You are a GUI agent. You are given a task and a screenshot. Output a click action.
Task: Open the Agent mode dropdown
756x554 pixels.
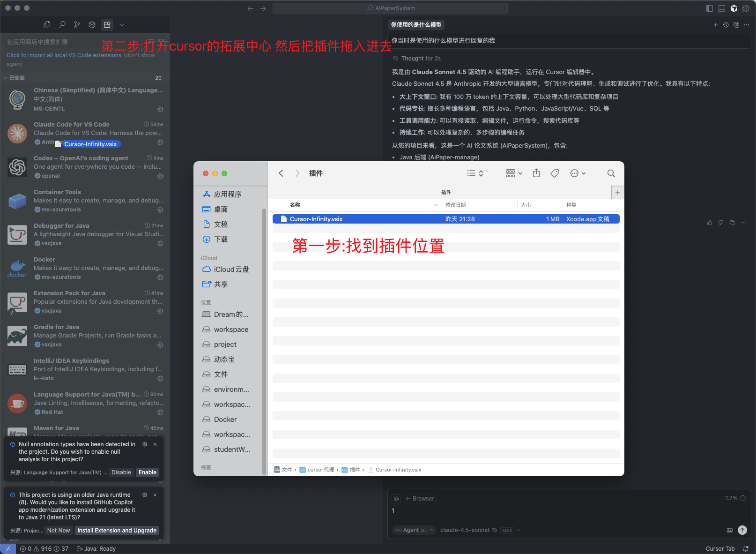click(x=414, y=530)
